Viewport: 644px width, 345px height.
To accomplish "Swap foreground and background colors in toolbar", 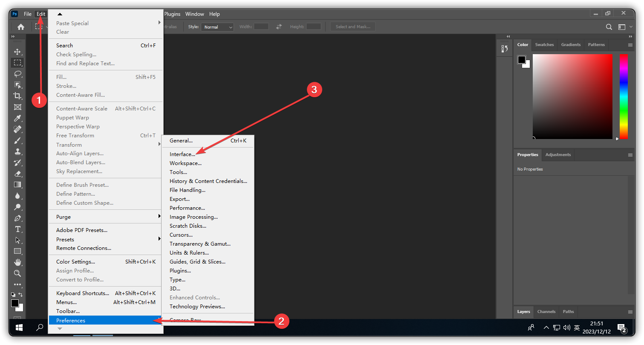I will point(20,295).
